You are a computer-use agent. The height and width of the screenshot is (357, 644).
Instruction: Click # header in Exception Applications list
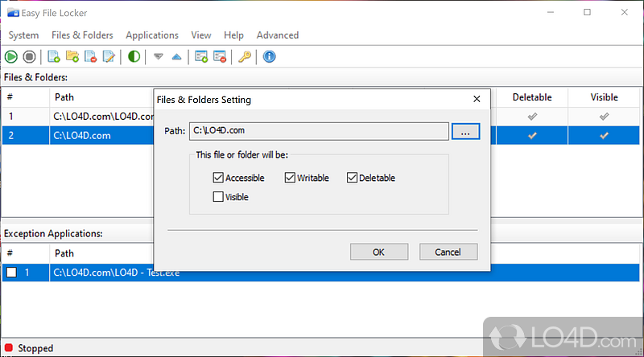click(x=10, y=253)
